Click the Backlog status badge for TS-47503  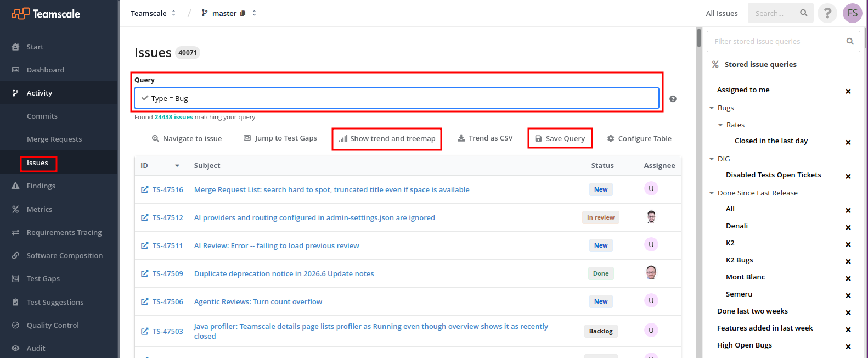click(x=601, y=331)
